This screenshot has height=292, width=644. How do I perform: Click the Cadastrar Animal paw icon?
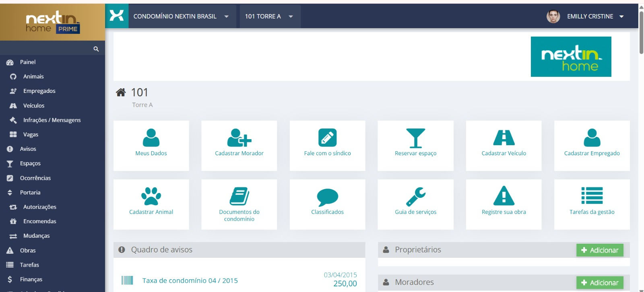151,196
